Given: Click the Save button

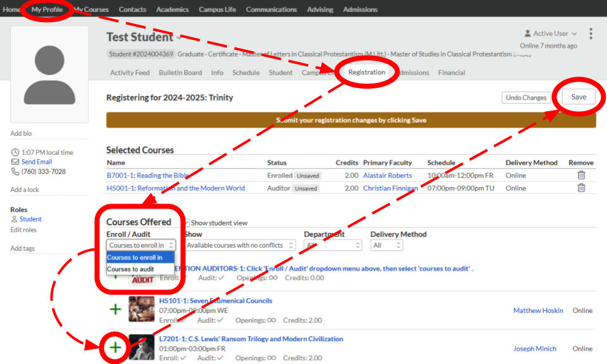Looking at the screenshot, I should 579,97.
